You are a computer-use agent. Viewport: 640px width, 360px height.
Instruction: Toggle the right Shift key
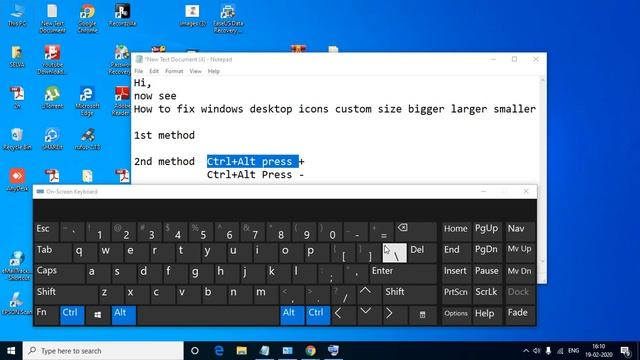pos(409,294)
